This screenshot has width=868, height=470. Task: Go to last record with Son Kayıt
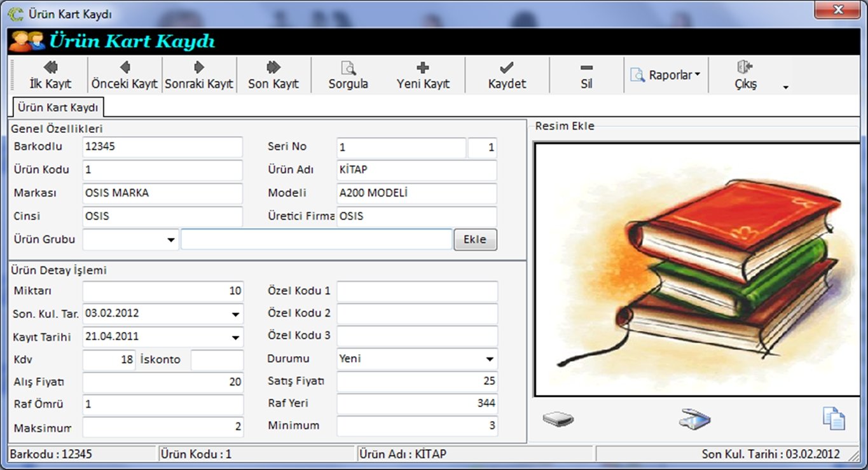pyautogui.click(x=273, y=74)
